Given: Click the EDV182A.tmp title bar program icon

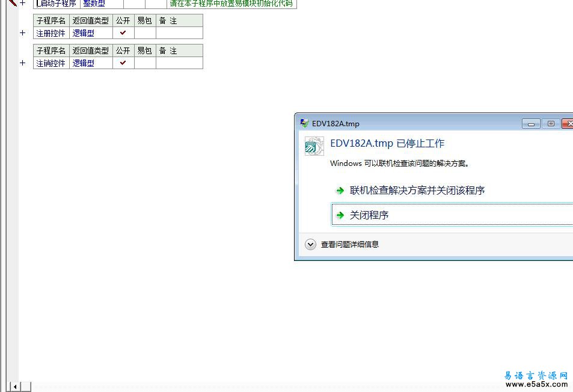Looking at the screenshot, I should point(302,123).
